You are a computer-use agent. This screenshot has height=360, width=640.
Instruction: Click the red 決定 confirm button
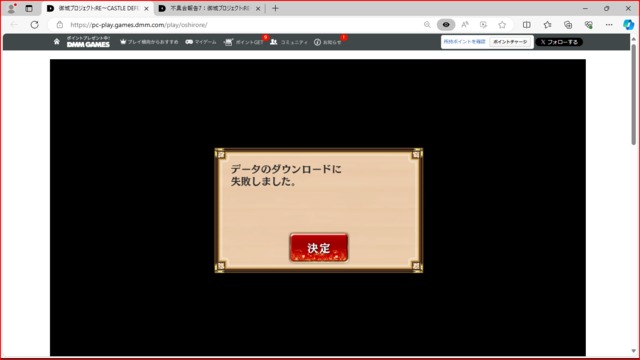tap(319, 247)
